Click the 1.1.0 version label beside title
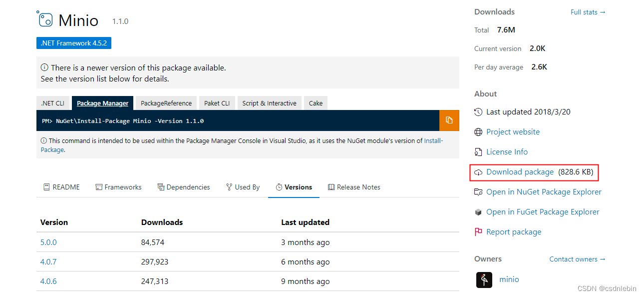The width and height of the screenshot is (644, 296). tap(120, 21)
